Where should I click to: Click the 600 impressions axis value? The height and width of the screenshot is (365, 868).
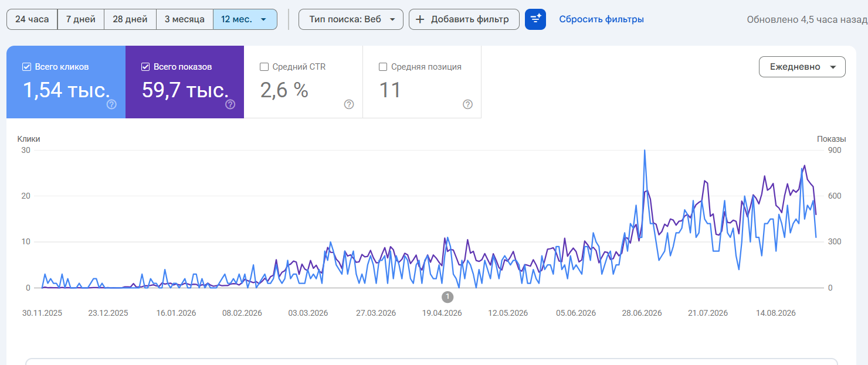[834, 196]
